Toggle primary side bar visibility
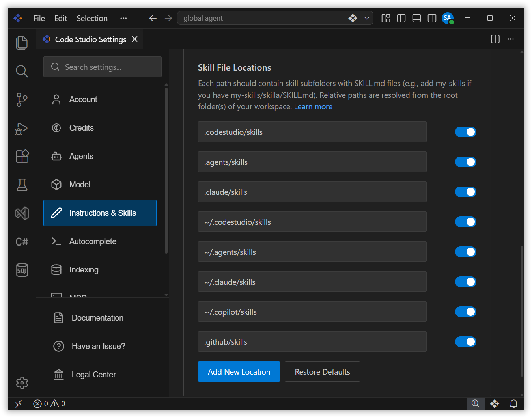532x418 pixels. (x=401, y=18)
